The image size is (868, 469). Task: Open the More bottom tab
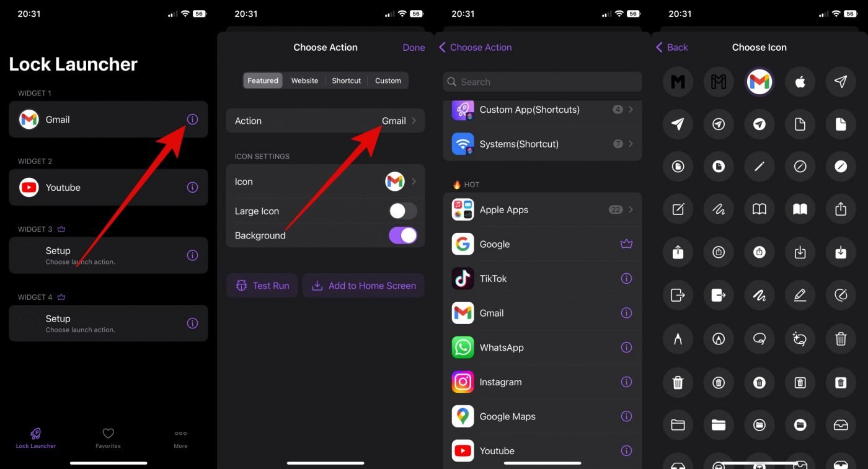pyautogui.click(x=180, y=438)
